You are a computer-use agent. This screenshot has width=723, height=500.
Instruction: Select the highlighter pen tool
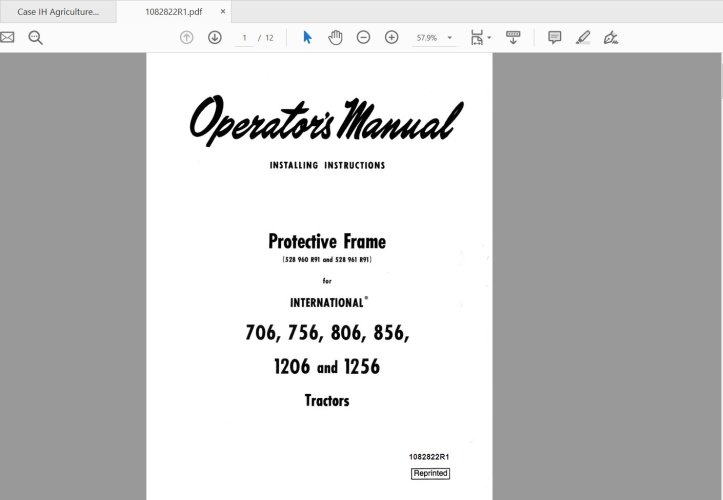point(583,37)
